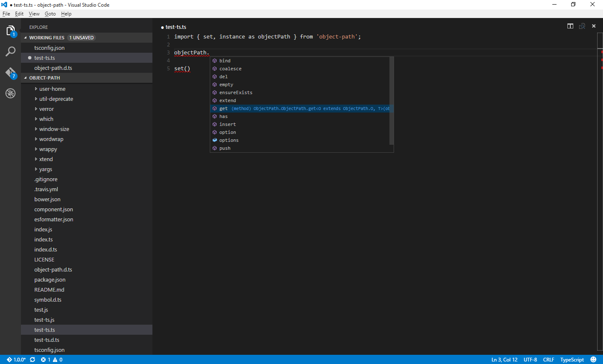This screenshot has width=603, height=364.
Task: Change line ending CRLF
Action: 549,359
